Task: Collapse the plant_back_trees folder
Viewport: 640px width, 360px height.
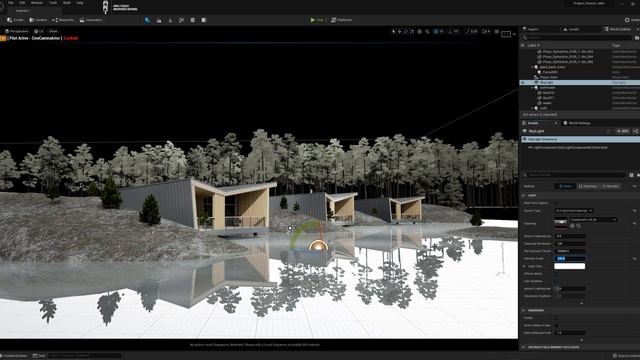Action: (x=532, y=67)
